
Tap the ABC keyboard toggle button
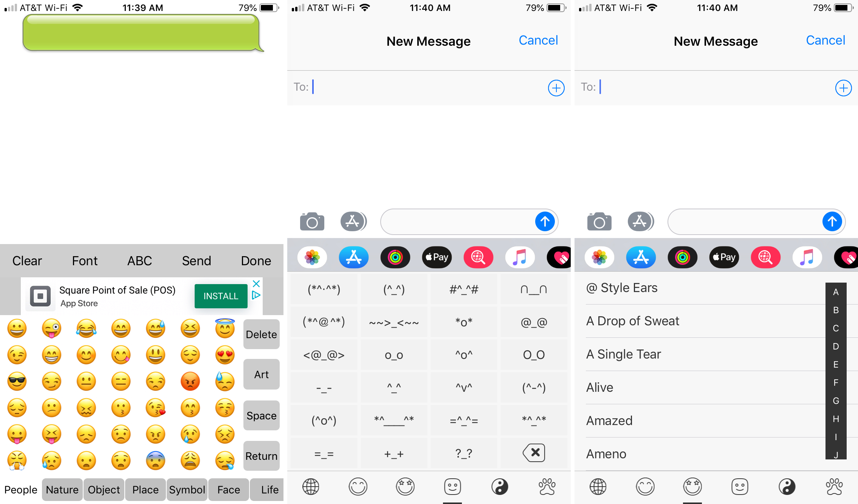click(139, 260)
